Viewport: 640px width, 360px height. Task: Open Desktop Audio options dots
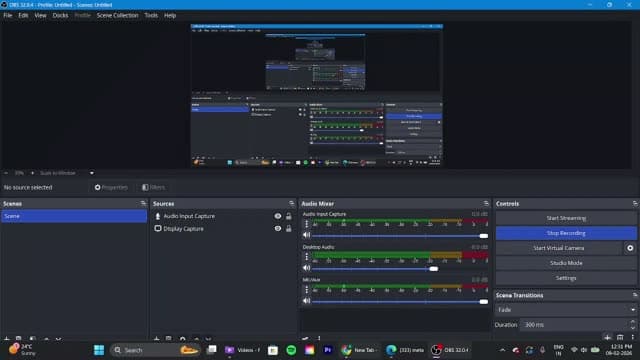point(307,257)
